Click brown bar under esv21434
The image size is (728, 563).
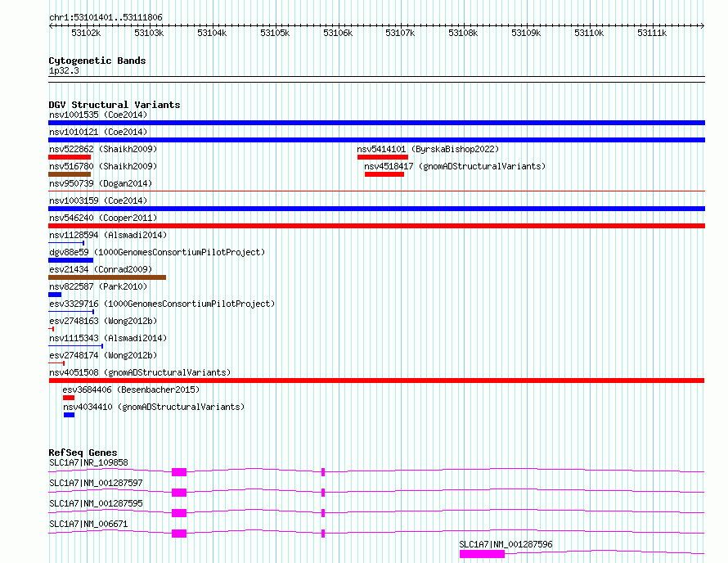[107, 277]
